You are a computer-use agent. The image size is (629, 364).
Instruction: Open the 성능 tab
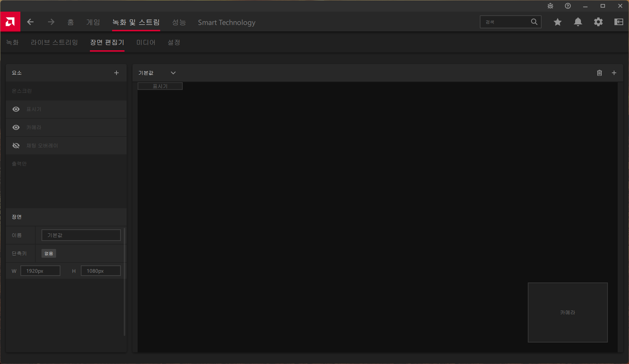(179, 22)
